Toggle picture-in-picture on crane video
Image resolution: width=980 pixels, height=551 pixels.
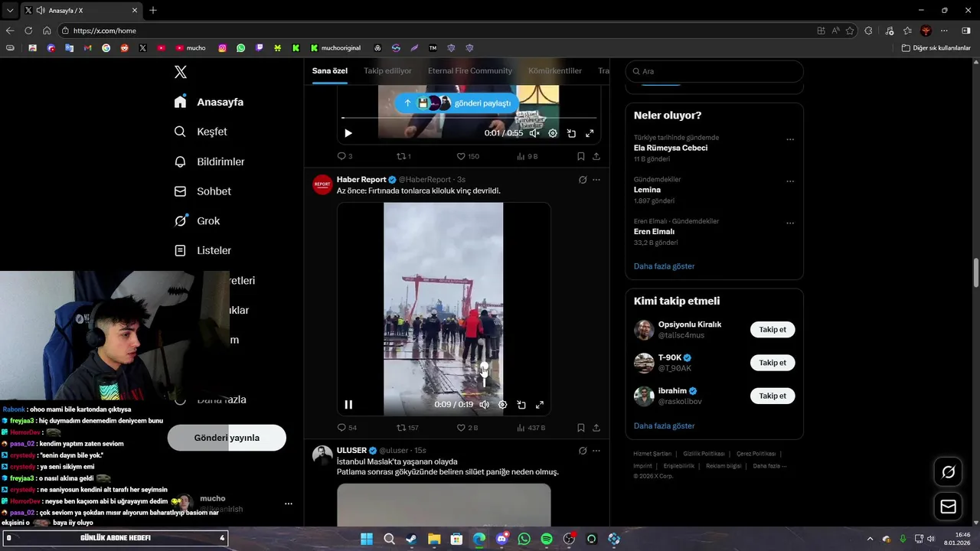tap(521, 405)
